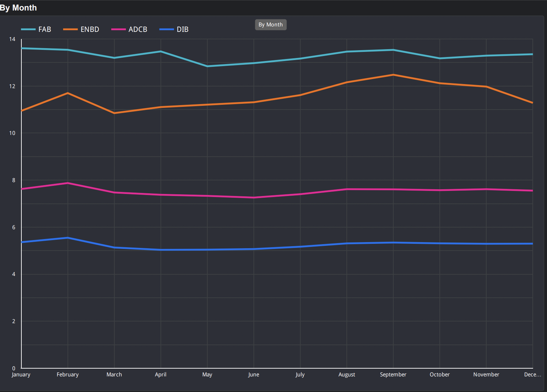The height and width of the screenshot is (392, 547).
Task: Click the November x-axis label
Action: 486,375
